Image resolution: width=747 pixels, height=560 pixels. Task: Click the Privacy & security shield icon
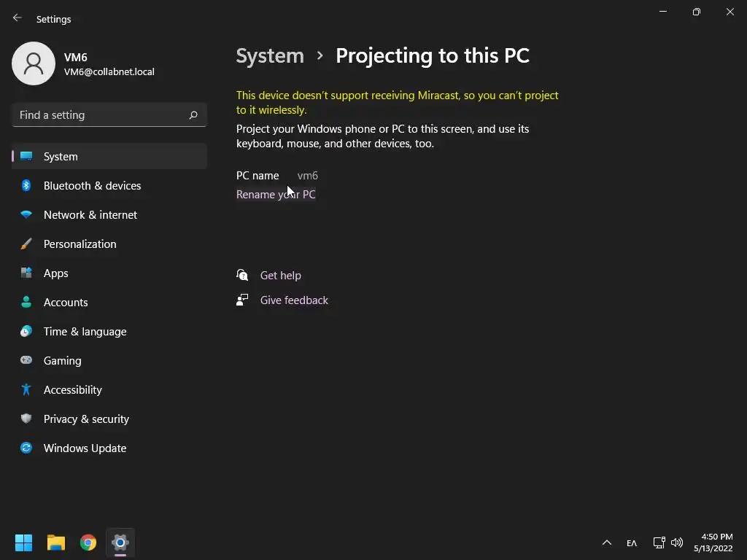click(x=26, y=419)
